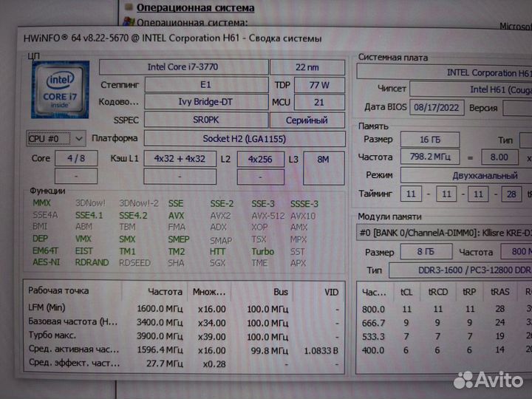532x399 pixels.
Task: Click the memory size 16 ГБ field
Action: (430, 140)
